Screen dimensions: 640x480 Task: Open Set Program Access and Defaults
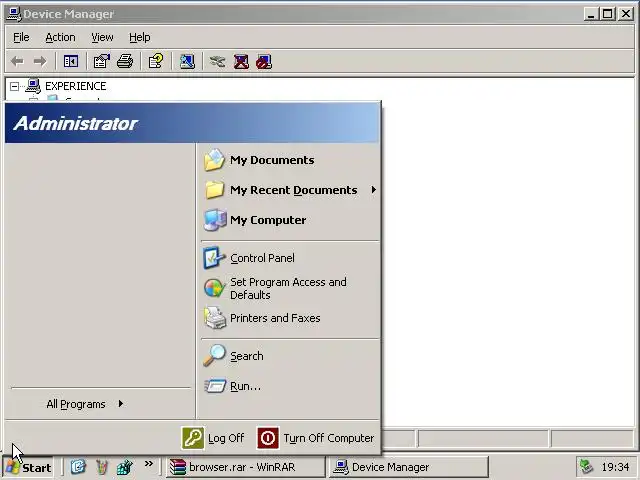click(x=290, y=288)
